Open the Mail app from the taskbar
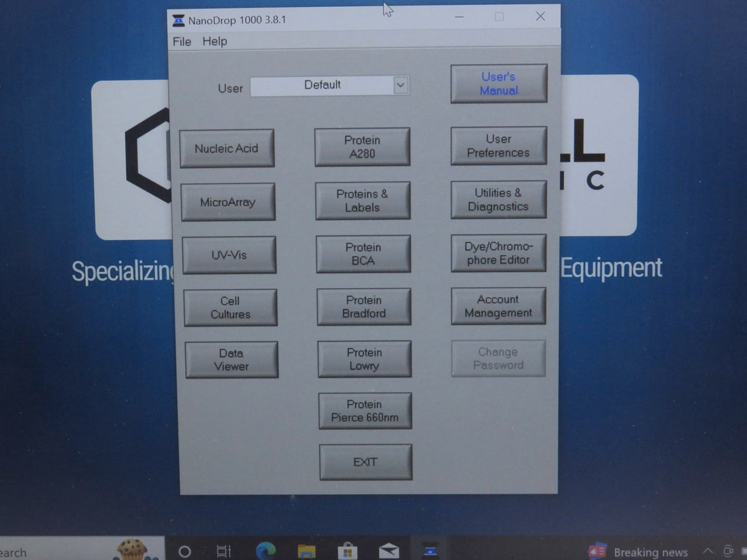The image size is (747, 560). pyautogui.click(x=388, y=551)
